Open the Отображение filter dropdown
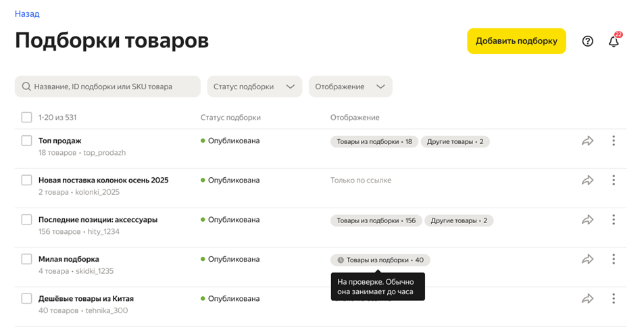Viewport: 644px width, 332px height. pos(350,87)
